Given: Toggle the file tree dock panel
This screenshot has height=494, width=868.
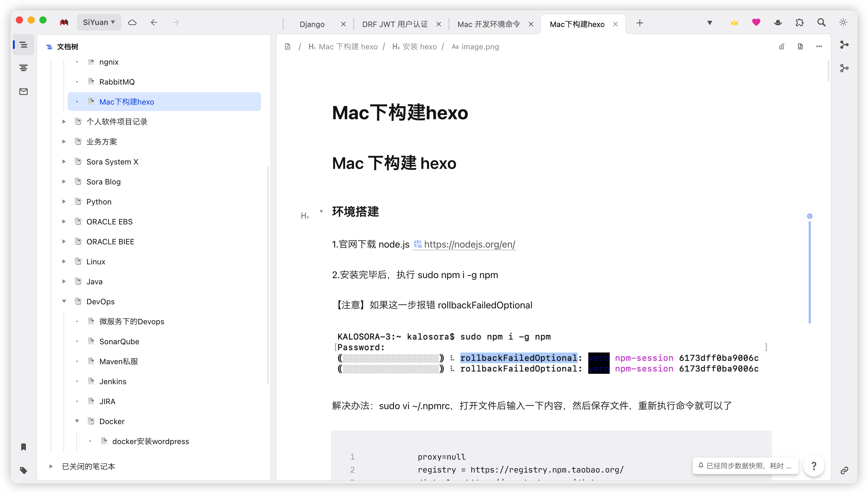Looking at the screenshot, I should tap(24, 45).
